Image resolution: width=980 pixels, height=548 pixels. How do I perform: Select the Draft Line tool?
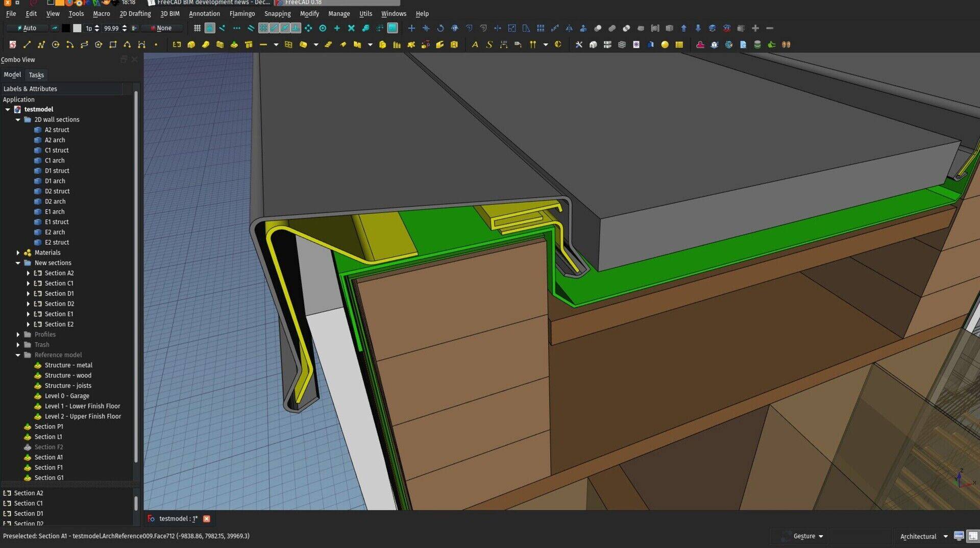click(27, 44)
